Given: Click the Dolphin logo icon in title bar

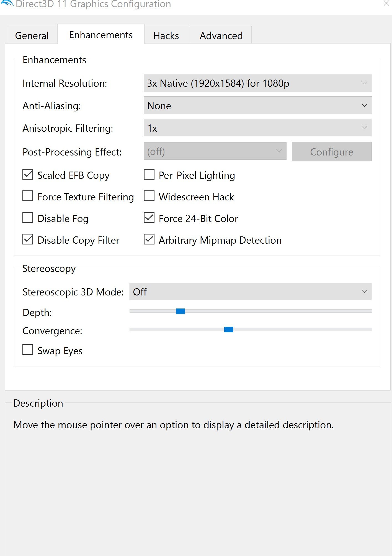Looking at the screenshot, I should point(7,3).
